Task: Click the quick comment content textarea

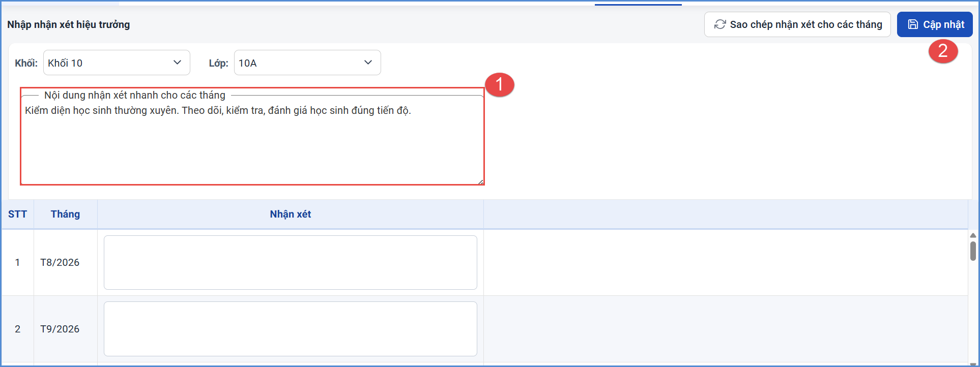Action: click(x=252, y=140)
